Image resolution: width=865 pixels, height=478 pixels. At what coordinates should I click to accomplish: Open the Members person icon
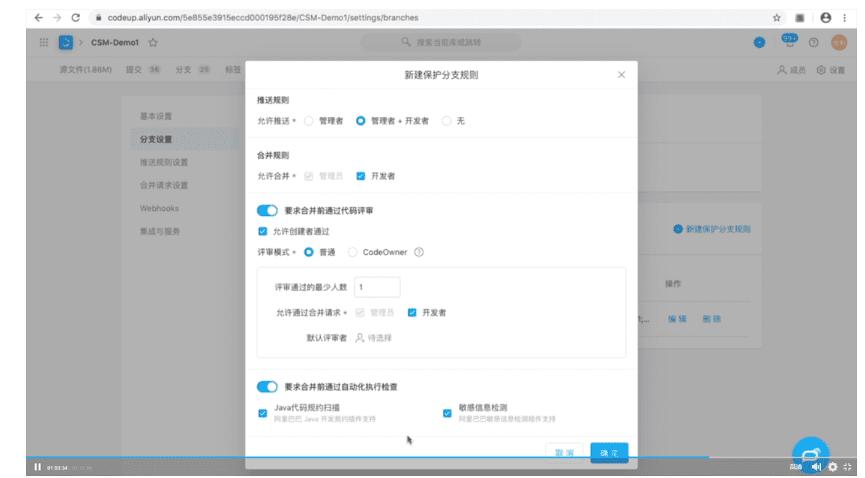click(782, 70)
